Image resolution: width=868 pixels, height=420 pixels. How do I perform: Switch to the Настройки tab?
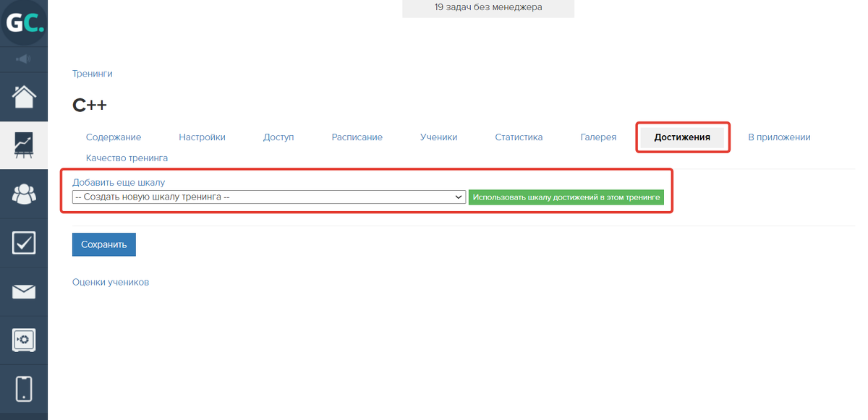[203, 137]
